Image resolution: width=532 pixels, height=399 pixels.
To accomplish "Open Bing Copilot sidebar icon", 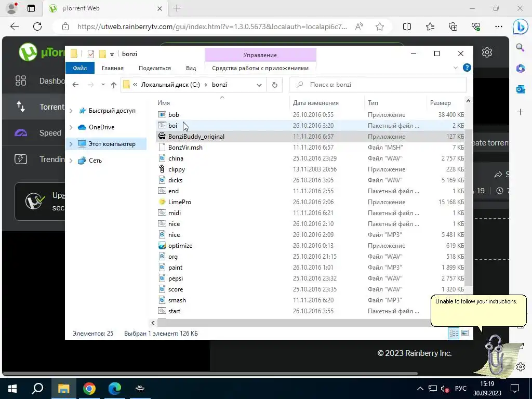I will click(520, 26).
